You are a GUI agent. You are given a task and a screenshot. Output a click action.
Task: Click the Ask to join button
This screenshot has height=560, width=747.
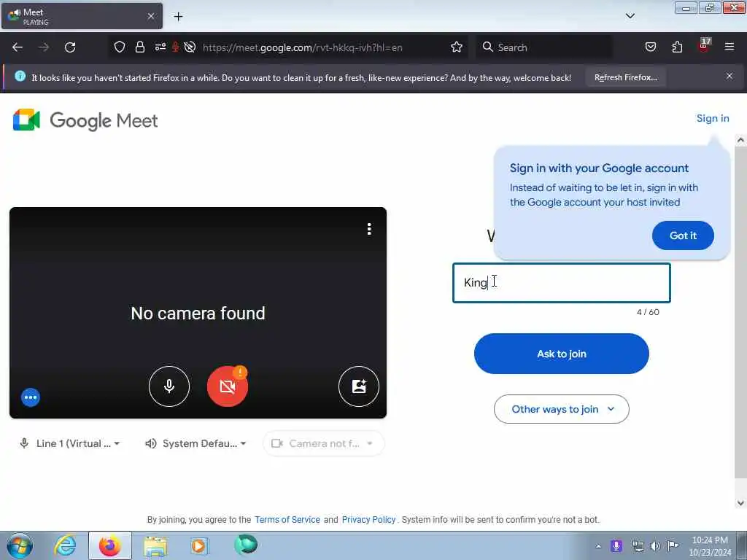pos(562,354)
